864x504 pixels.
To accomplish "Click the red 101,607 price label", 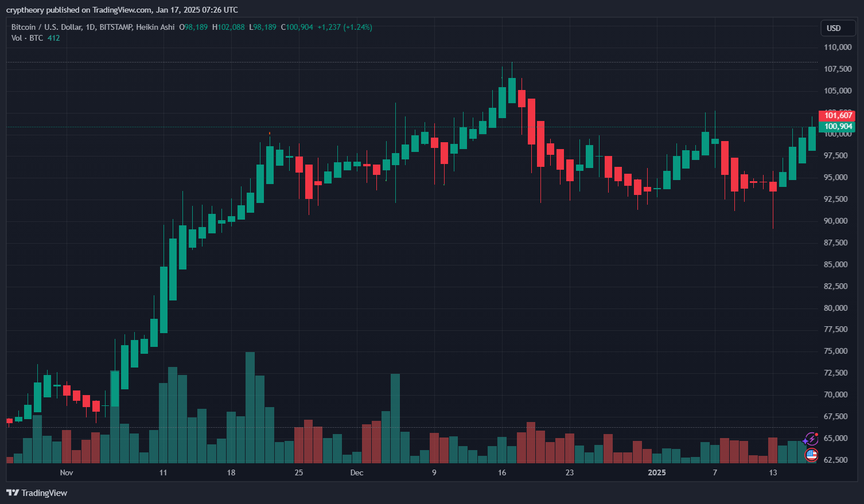I will [838, 115].
